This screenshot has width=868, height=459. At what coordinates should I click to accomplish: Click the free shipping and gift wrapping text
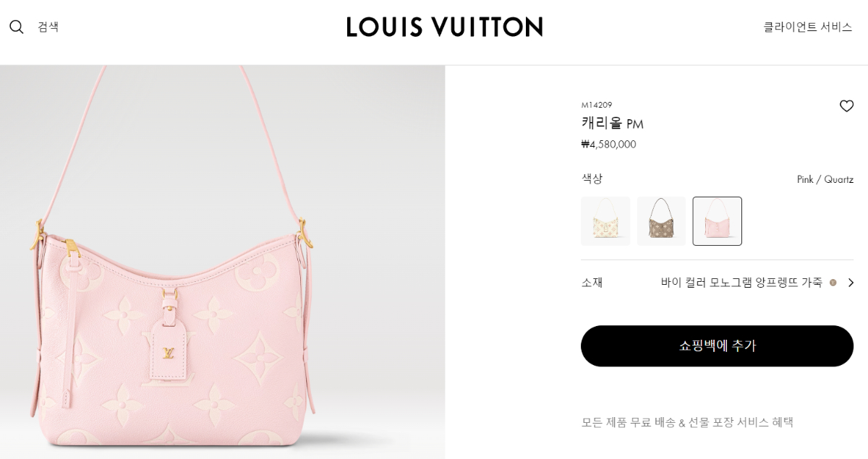687,422
